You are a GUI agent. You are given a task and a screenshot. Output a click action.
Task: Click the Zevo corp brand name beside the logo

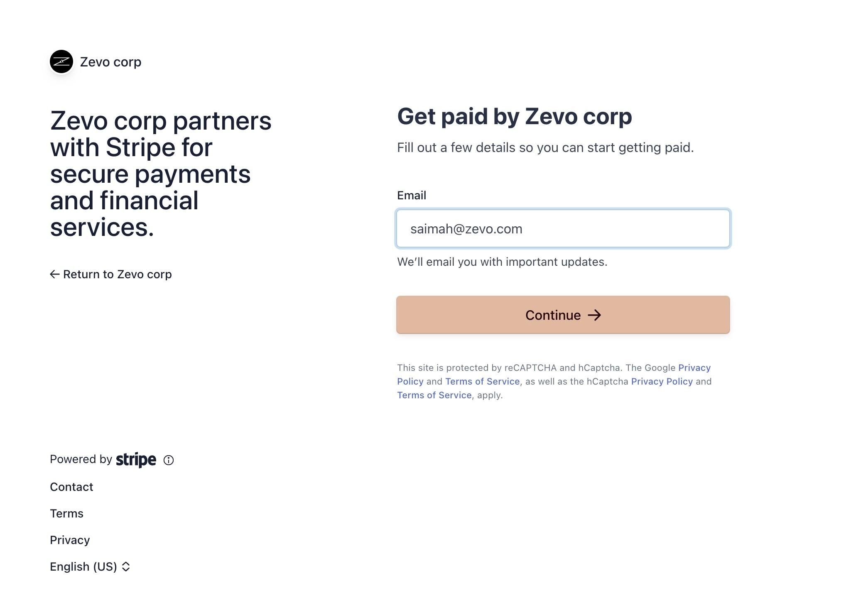tap(110, 62)
